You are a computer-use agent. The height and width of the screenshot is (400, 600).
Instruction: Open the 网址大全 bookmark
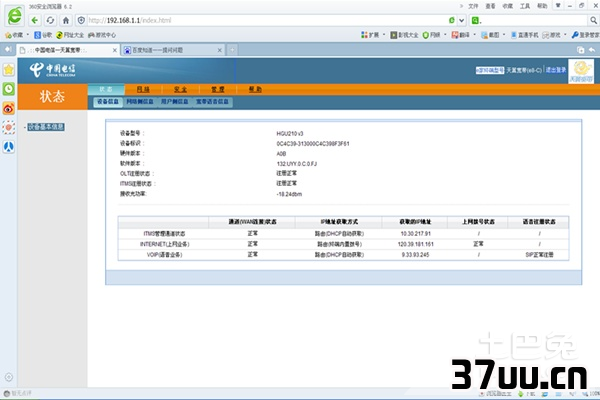coord(70,35)
